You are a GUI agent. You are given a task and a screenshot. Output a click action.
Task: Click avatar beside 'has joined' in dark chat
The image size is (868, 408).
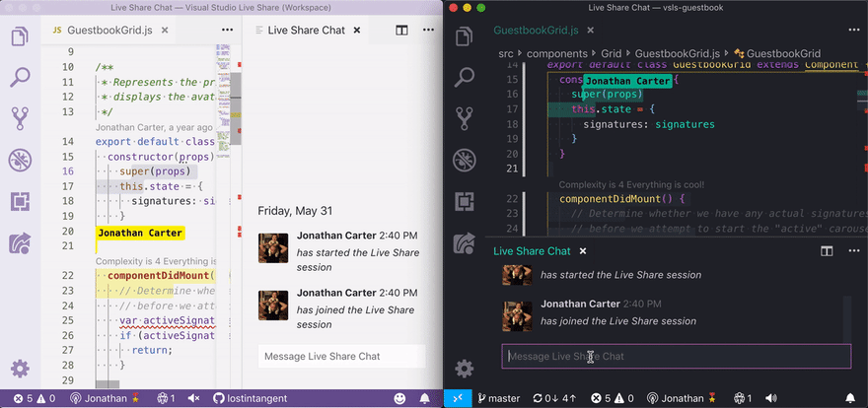point(517,316)
